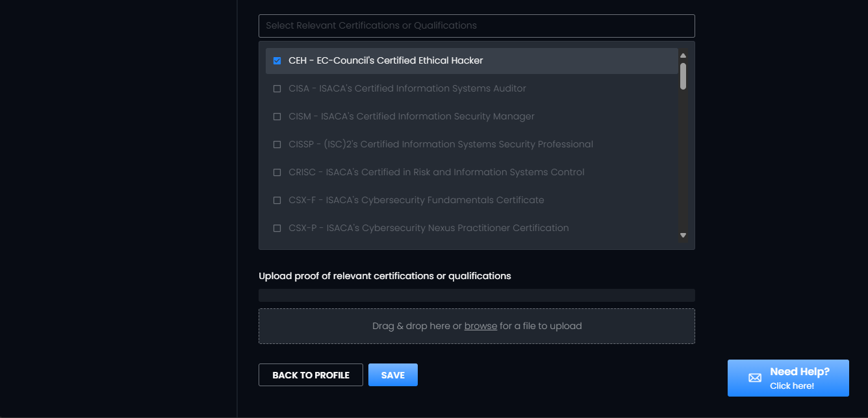Viewport: 868px width, 418px height.
Task: Enable the CRISC Risk and Information Systems checkbox
Action: pyautogui.click(x=277, y=172)
